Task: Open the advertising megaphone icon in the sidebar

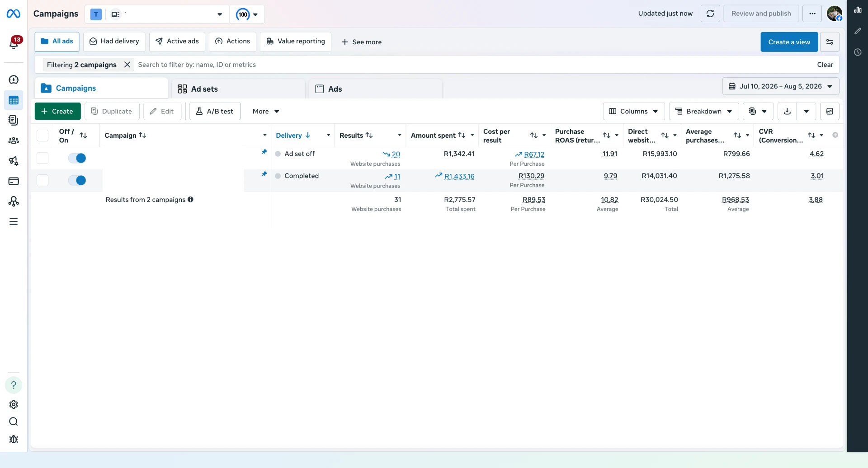Action: [14, 161]
